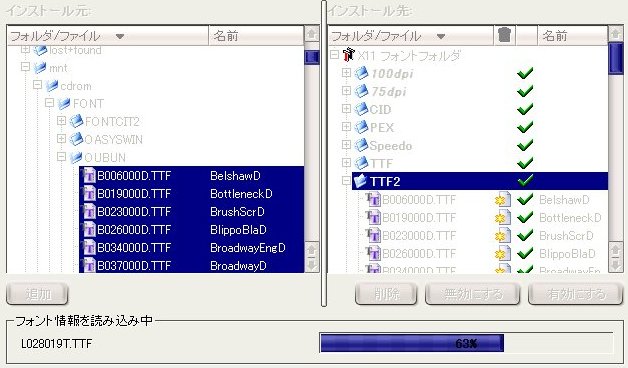Click the B023000D.TTF font icon in destination
The width and height of the screenshot is (628, 368).
coord(373,235)
